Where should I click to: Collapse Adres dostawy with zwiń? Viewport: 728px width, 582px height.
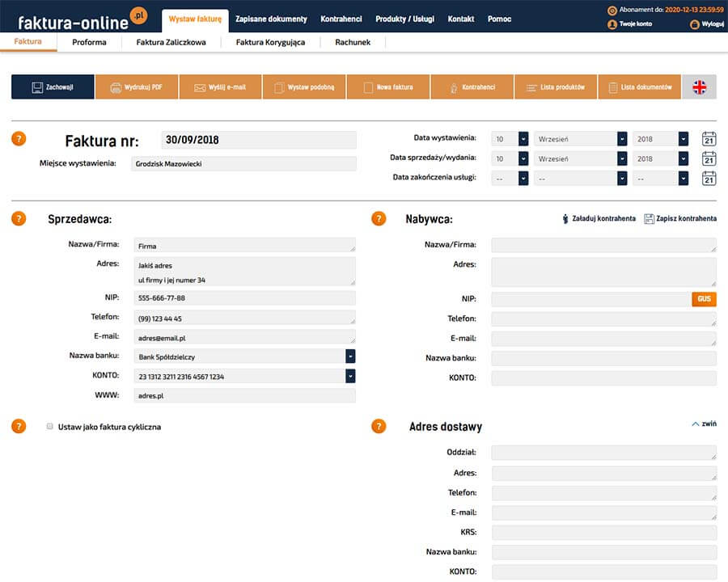[704, 424]
